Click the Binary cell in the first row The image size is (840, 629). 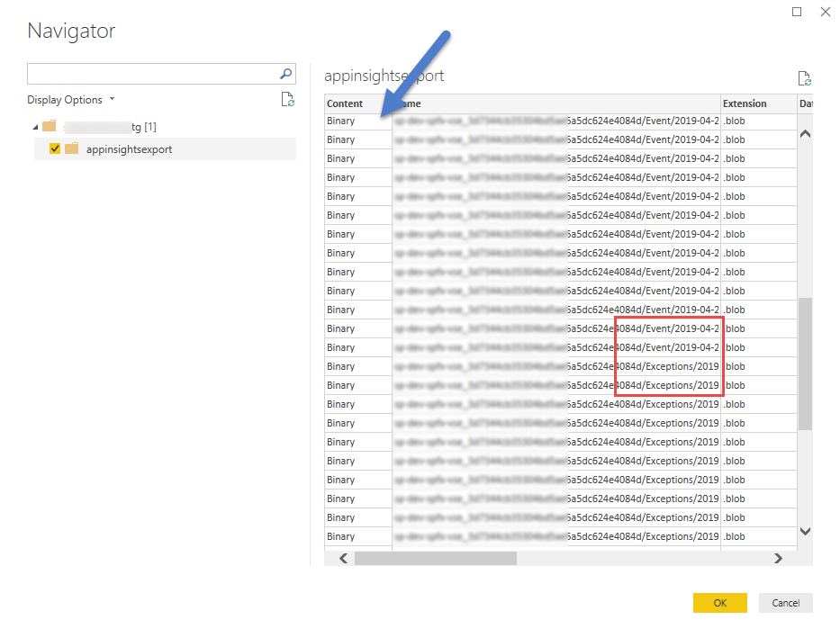click(357, 121)
